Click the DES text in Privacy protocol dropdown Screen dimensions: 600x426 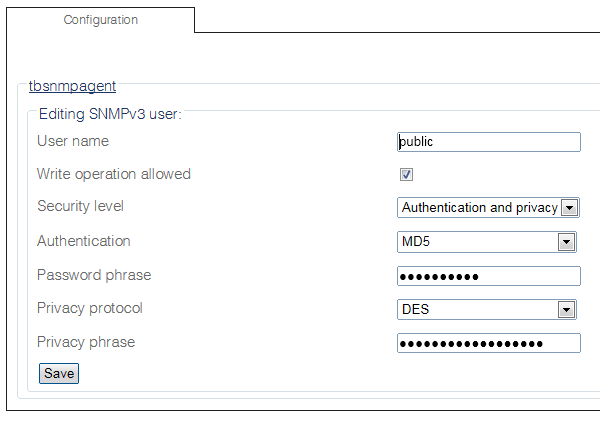[x=415, y=310]
